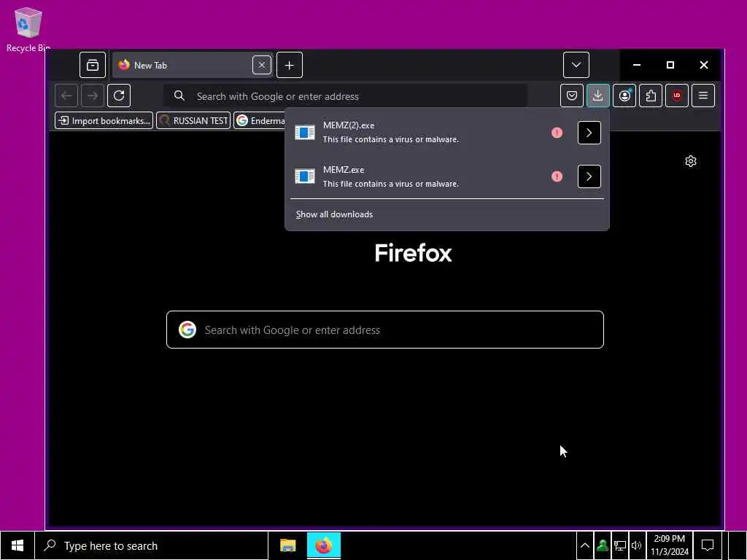Show hidden system tray icons
This screenshot has height=560, width=747.
pos(584,545)
